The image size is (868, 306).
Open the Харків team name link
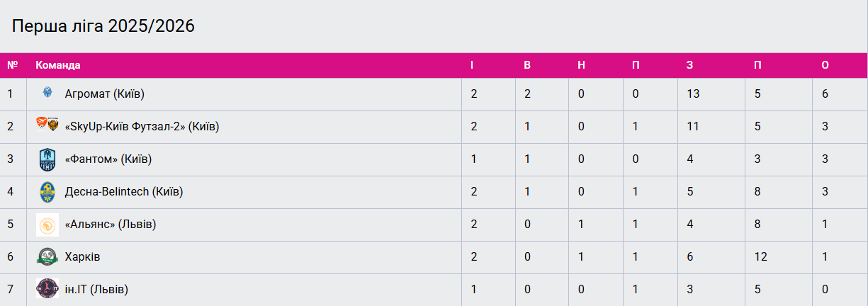pos(82,257)
